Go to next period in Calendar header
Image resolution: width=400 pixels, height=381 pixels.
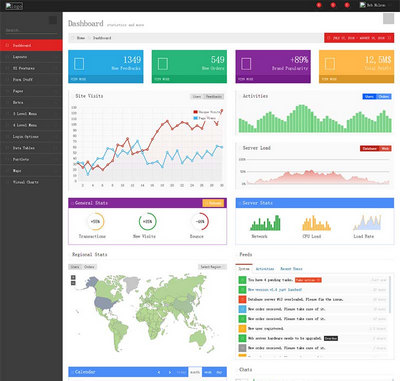(x=169, y=372)
